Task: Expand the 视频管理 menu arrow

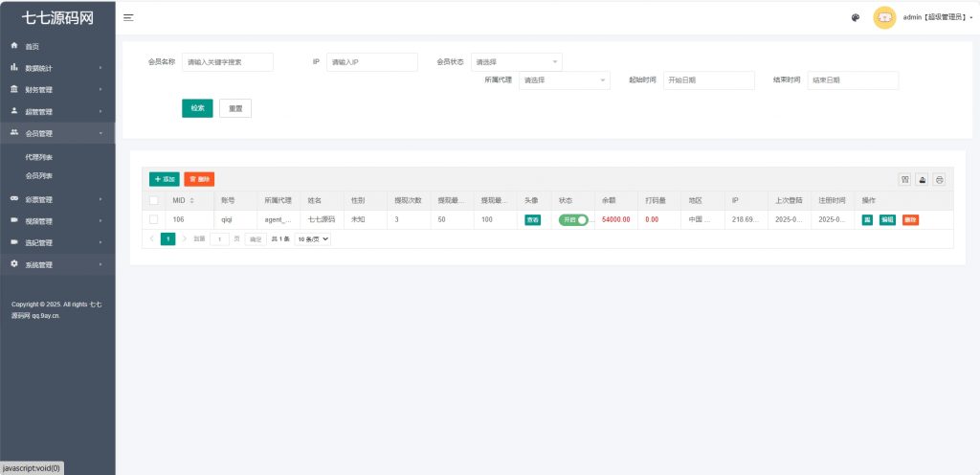Action: pos(100,221)
